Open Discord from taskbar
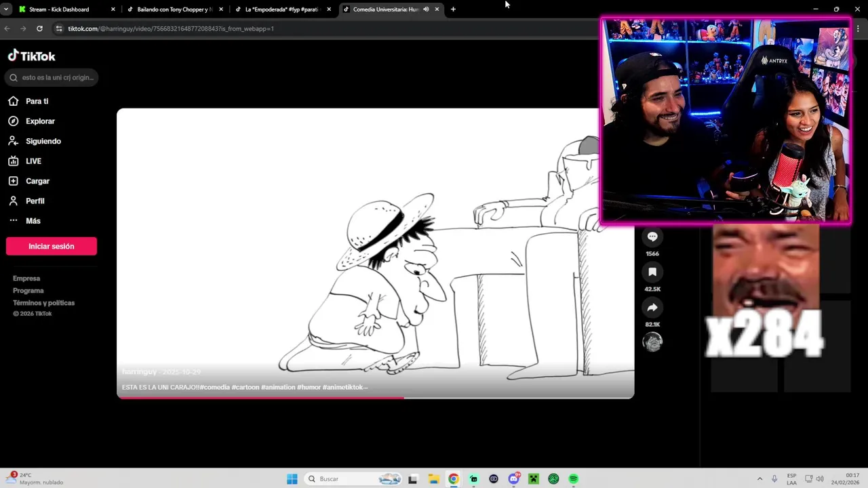Viewport: 868px width, 488px height. (x=514, y=479)
